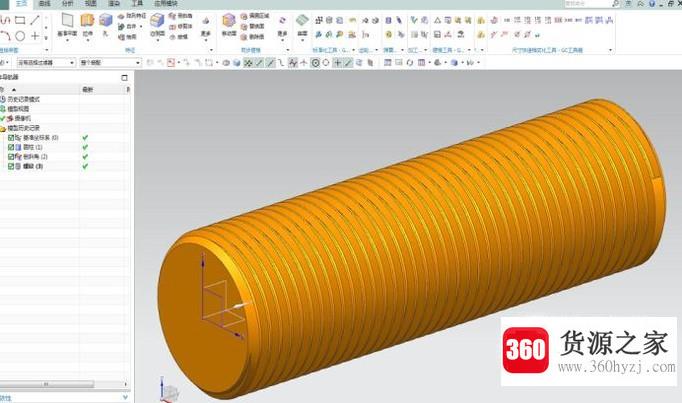The width and height of the screenshot is (682, 403).
Task: Select the sketch Rectangle tool
Action: pyautogui.click(x=20, y=20)
